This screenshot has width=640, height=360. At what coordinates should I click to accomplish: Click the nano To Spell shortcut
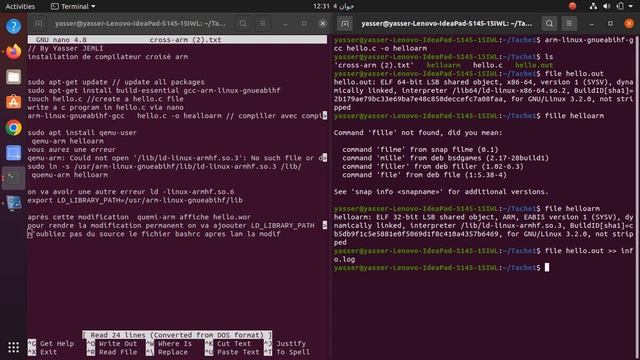(x=287, y=352)
